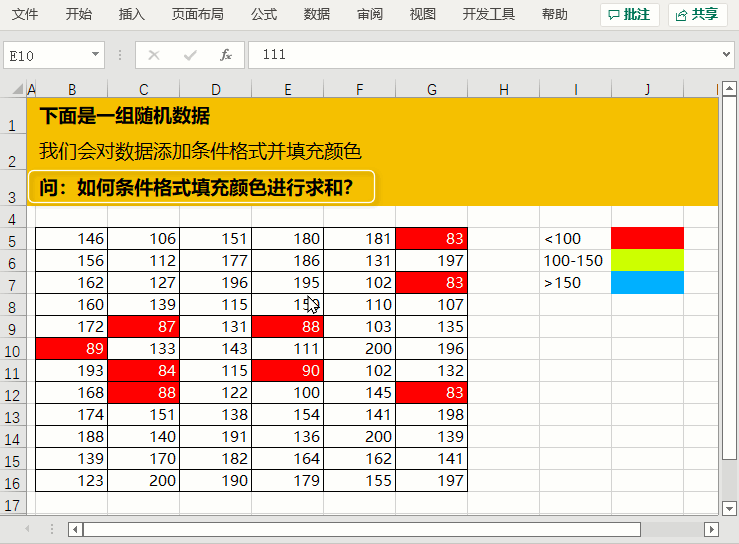This screenshot has width=739, height=544.
Task: Open the 公式 ribbon tab
Action: [264, 15]
